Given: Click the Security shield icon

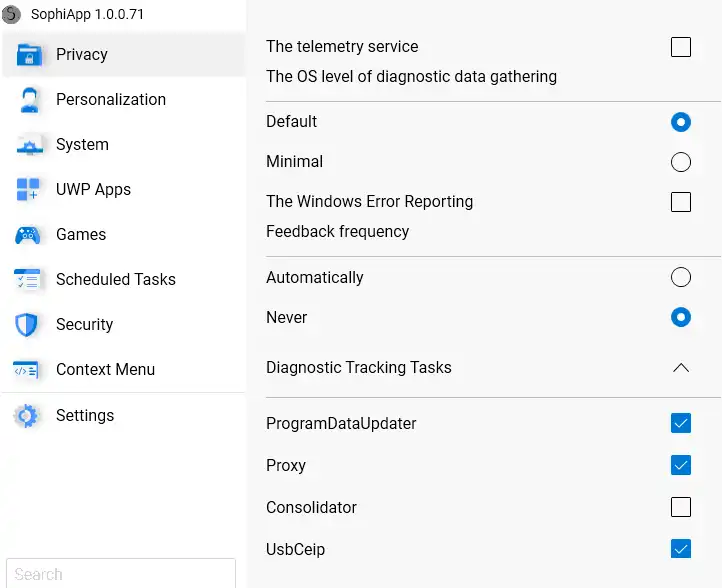Looking at the screenshot, I should click(x=28, y=325).
